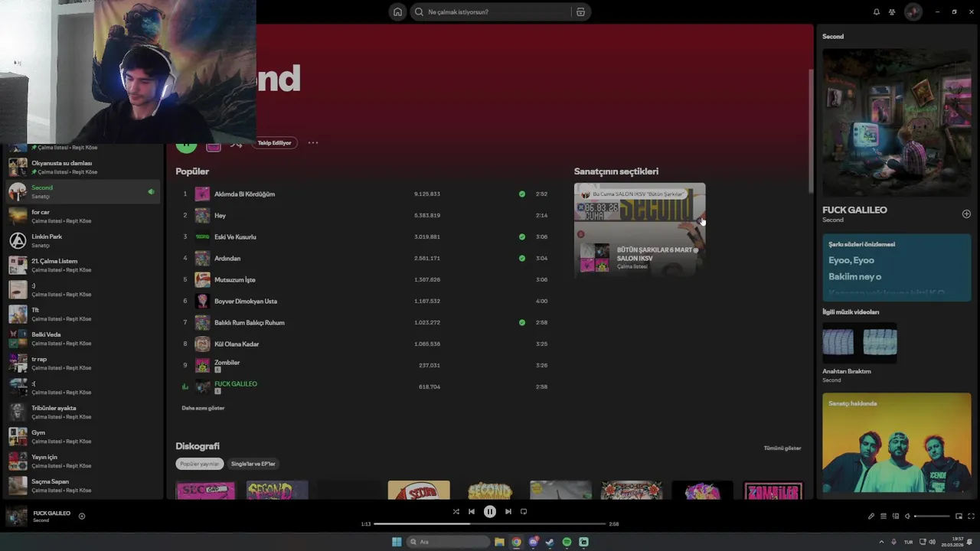
Task: Open the Gym playlist in sidebar
Action: pos(83,436)
